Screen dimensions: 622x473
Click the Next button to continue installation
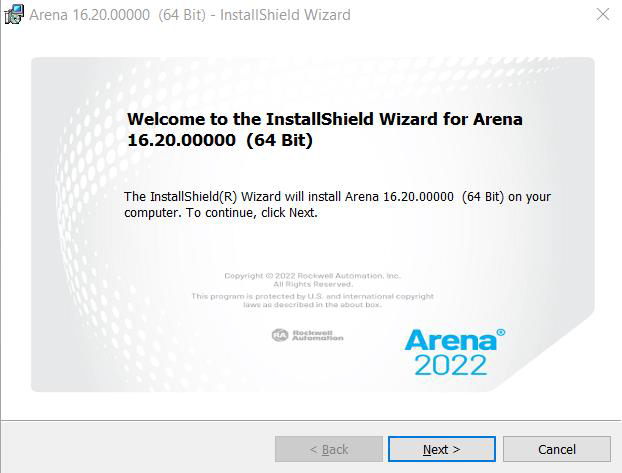click(442, 449)
